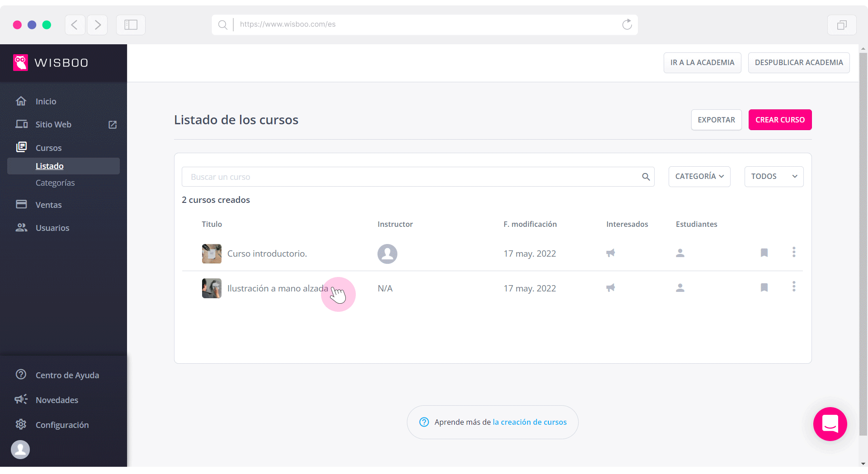Click N/A instructor cell

(x=385, y=288)
